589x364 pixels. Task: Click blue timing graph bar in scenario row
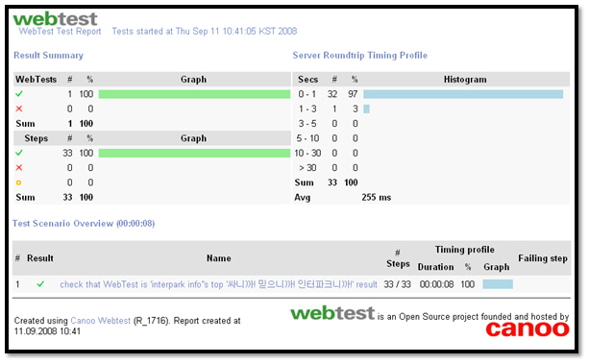[x=498, y=284]
